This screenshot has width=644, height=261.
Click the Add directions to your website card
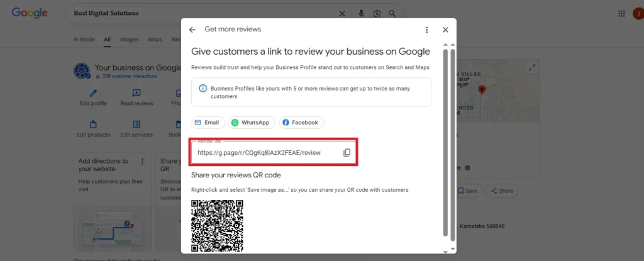click(113, 201)
